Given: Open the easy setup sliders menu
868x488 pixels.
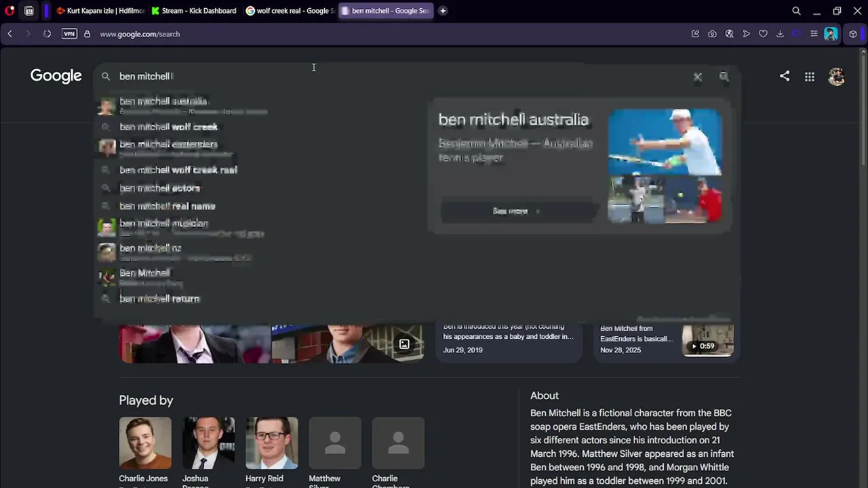Looking at the screenshot, I should pos(814,34).
